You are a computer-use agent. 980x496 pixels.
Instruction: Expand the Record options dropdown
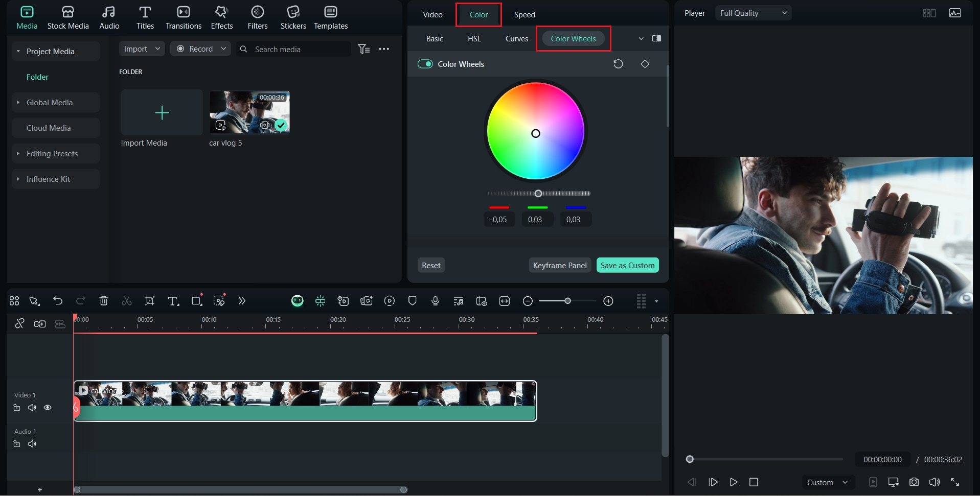point(223,49)
